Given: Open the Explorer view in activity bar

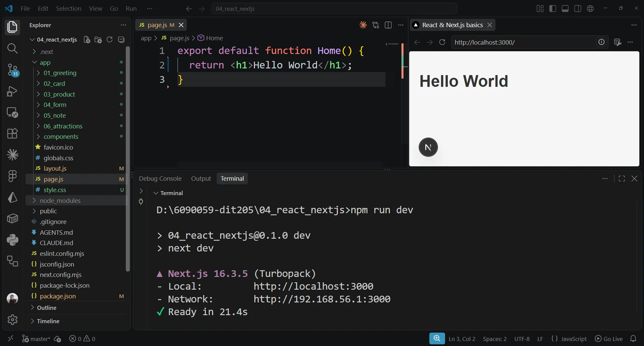Looking at the screenshot, I should click(x=12, y=27).
